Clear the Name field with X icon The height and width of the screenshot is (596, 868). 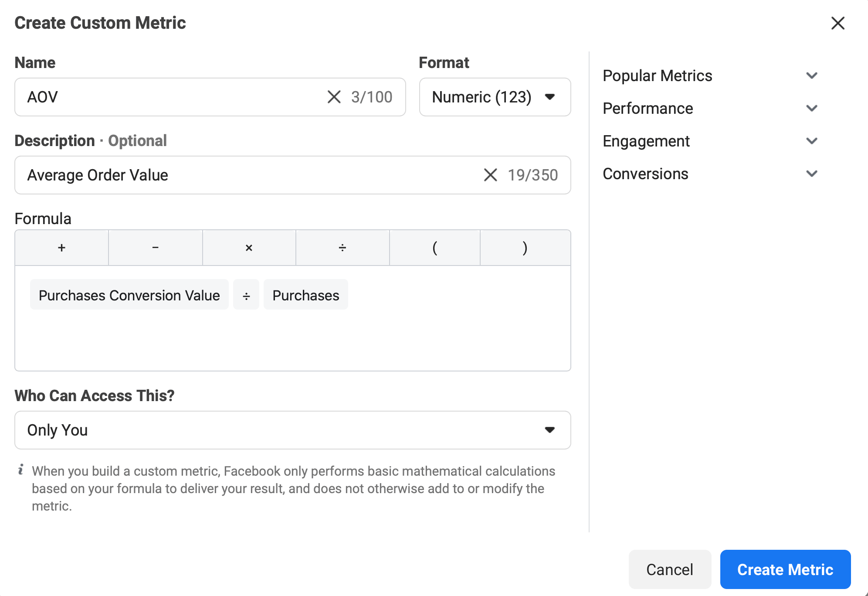(x=334, y=97)
